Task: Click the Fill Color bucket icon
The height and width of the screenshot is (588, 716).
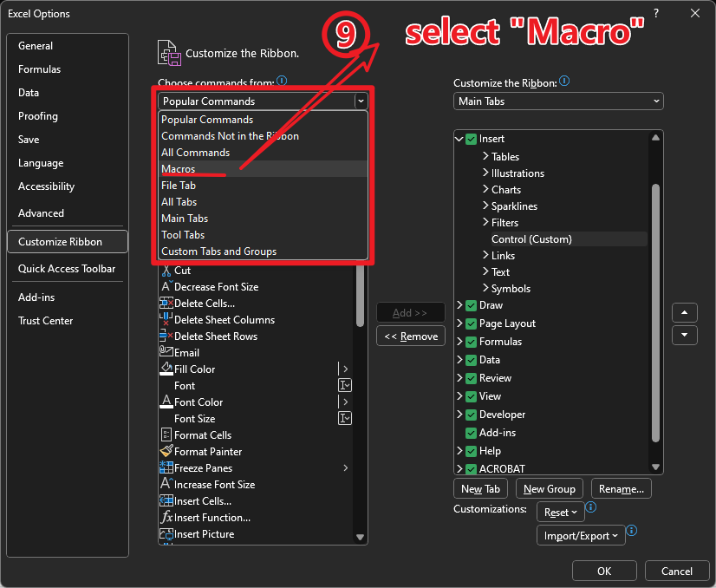Action: tap(166, 369)
